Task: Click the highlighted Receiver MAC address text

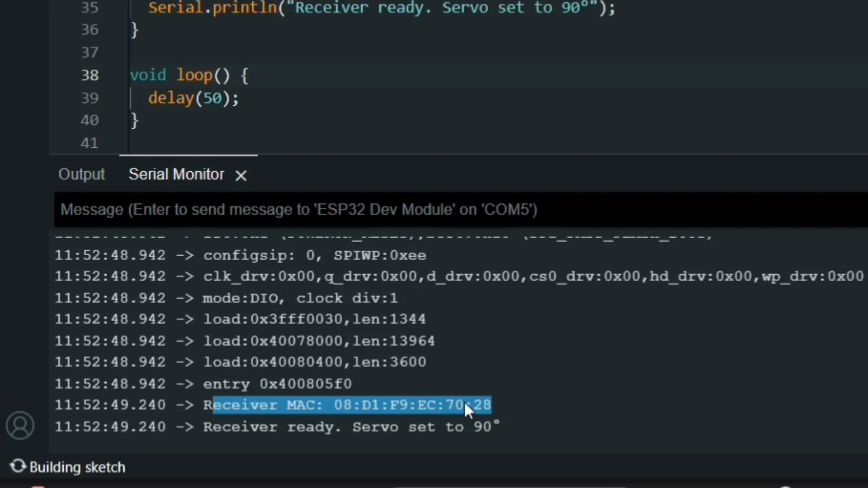Action: (352, 405)
